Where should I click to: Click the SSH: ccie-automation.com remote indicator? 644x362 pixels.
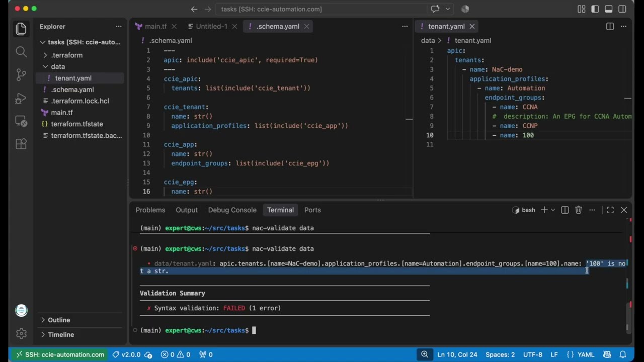[x=60, y=354]
